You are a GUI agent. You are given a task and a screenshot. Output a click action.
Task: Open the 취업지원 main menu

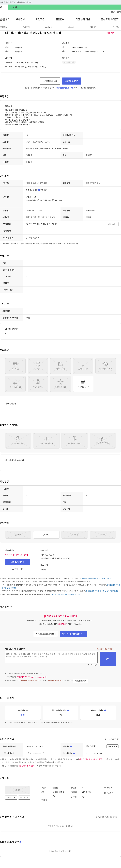[x=40, y=19]
